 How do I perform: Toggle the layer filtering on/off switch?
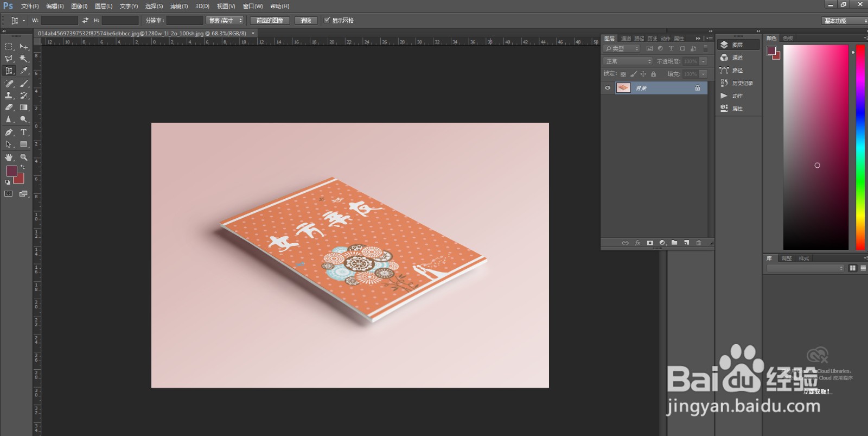click(x=705, y=48)
